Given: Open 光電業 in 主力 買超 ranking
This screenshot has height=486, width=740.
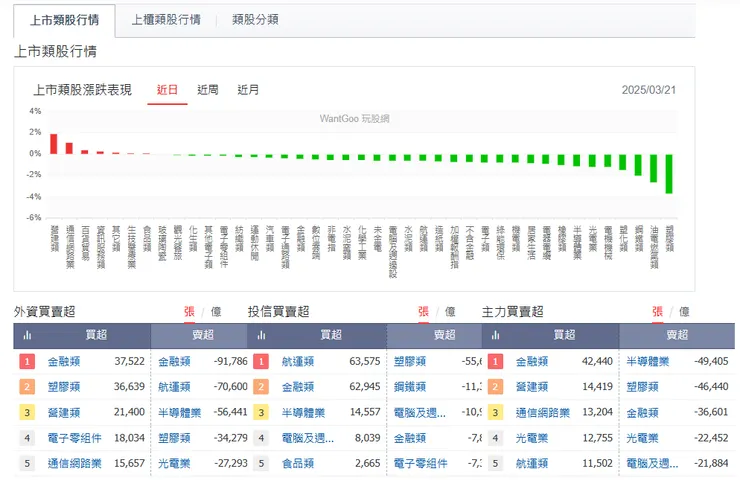Looking at the screenshot, I should (x=532, y=438).
